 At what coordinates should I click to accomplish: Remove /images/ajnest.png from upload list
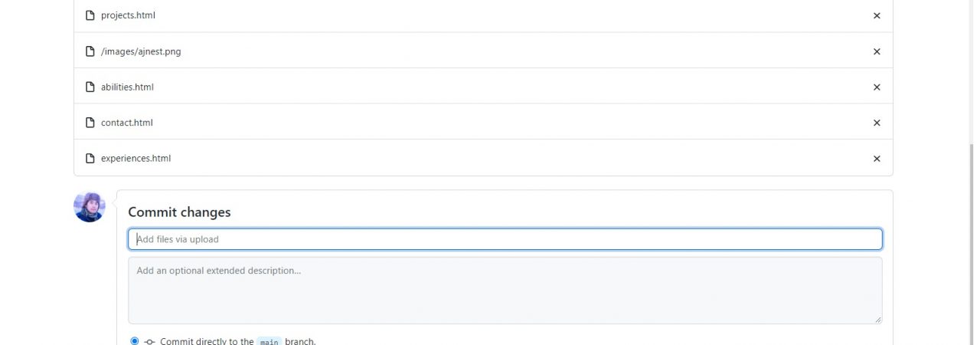coord(877,51)
